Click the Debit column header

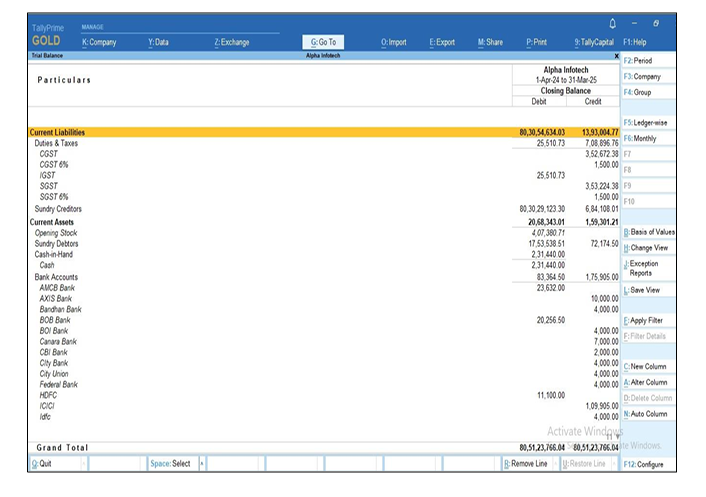539,102
